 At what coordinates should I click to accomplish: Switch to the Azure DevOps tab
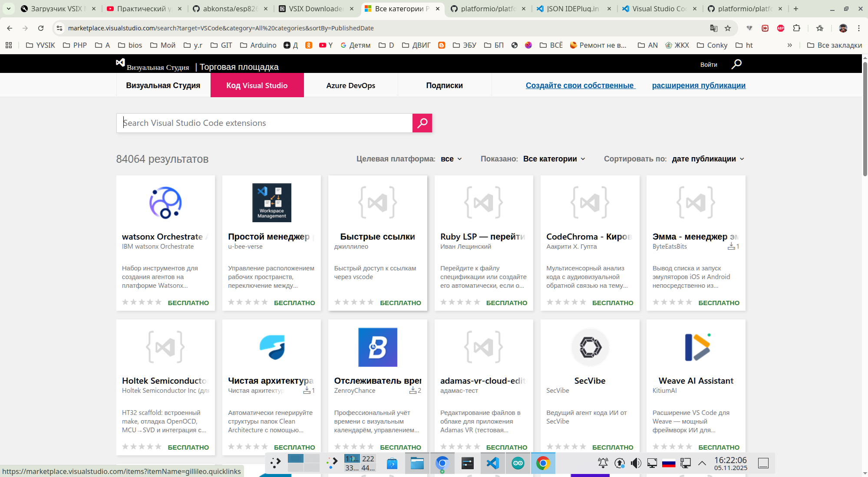pyautogui.click(x=350, y=86)
